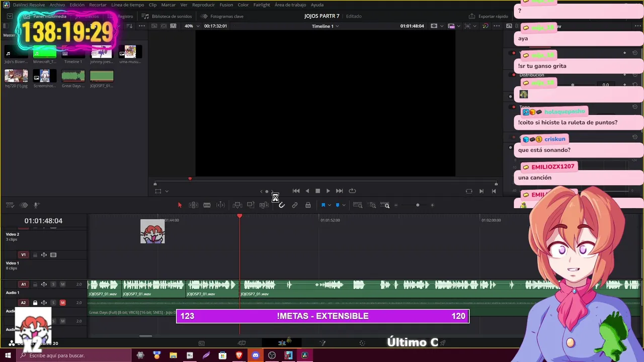The width and height of the screenshot is (644, 362).
Task: Open the Fairlight menu
Action: coord(262,5)
